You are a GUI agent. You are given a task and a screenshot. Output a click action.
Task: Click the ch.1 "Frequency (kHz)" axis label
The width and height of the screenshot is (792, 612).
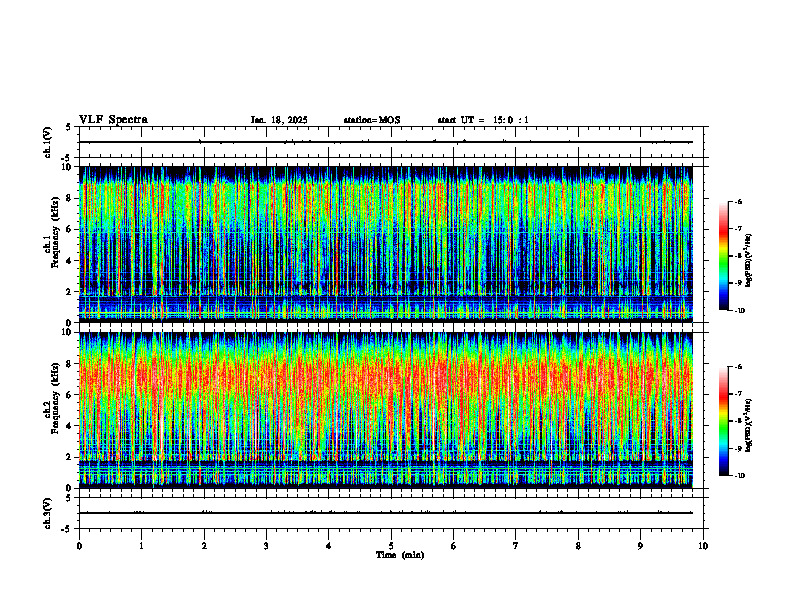56,231
